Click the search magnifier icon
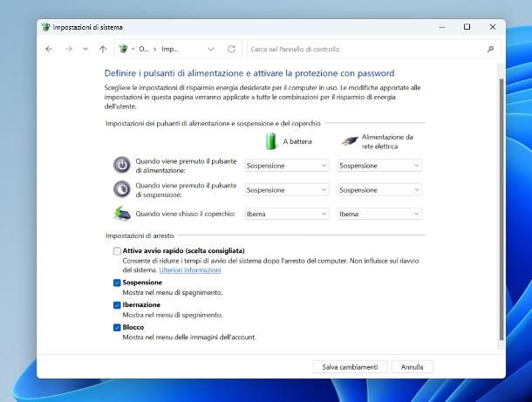Image resolution: width=532 pixels, height=402 pixels. tap(490, 49)
